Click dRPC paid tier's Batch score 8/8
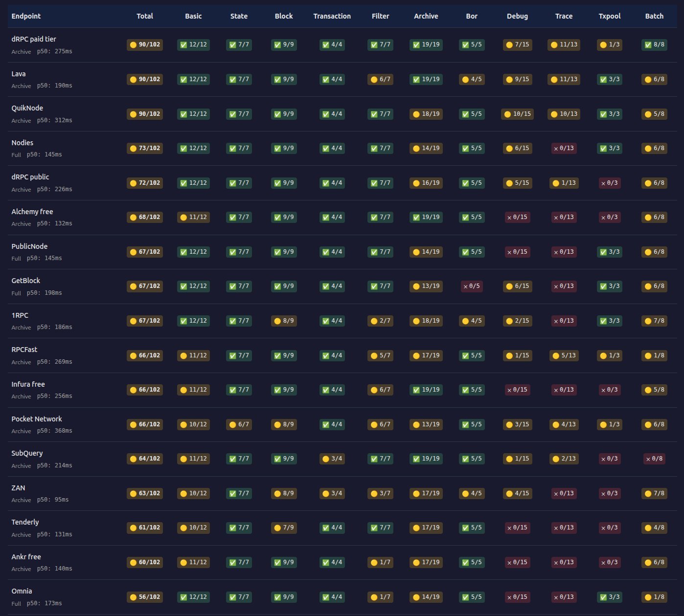This screenshot has width=684, height=616. pyautogui.click(x=654, y=44)
